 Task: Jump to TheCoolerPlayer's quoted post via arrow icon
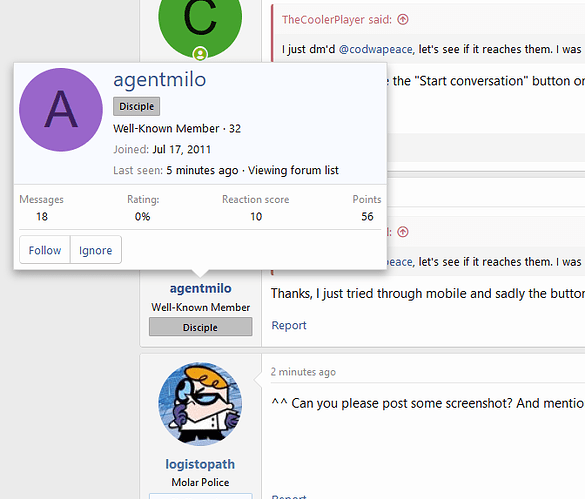click(403, 19)
